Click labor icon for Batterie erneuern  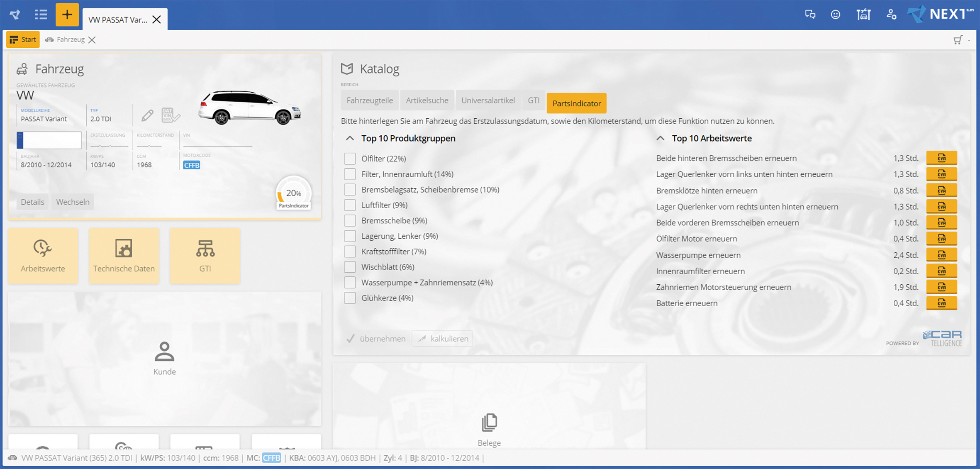coord(941,303)
